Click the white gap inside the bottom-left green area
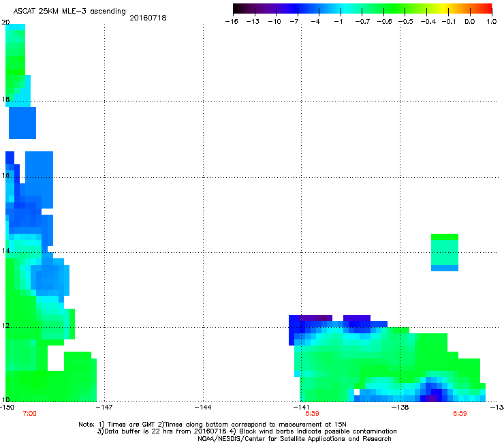Screen dimensions: 504x443 click(56, 358)
